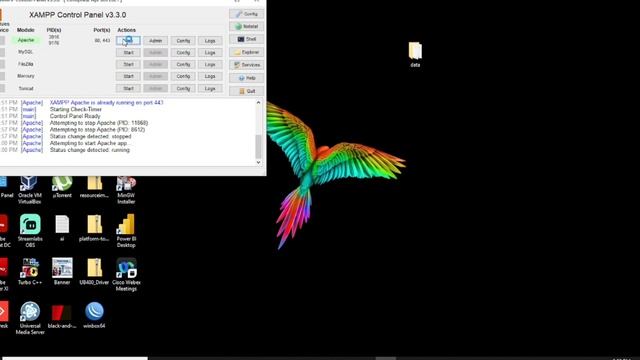Toggle the Apache service checkbox
640x360 pixels.
pos(2,40)
